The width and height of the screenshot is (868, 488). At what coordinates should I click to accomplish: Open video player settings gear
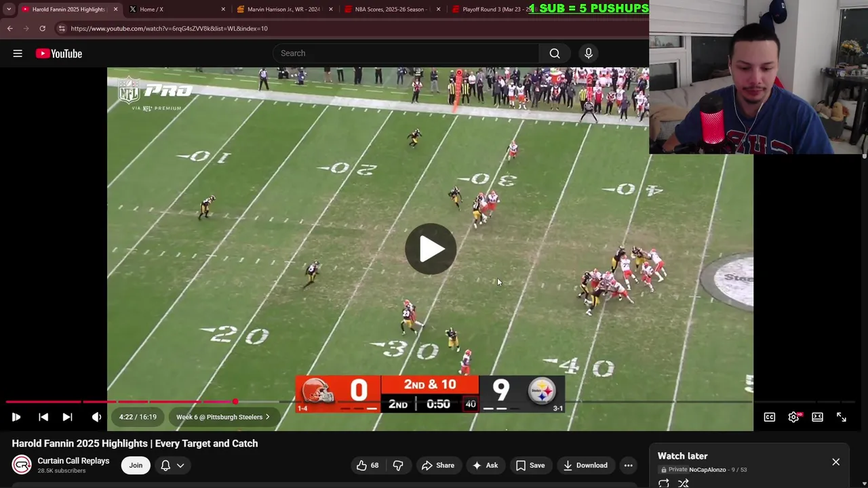(793, 417)
